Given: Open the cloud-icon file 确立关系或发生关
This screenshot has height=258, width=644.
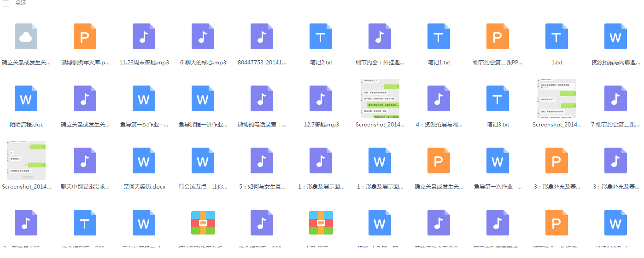Looking at the screenshot, I should (26, 36).
